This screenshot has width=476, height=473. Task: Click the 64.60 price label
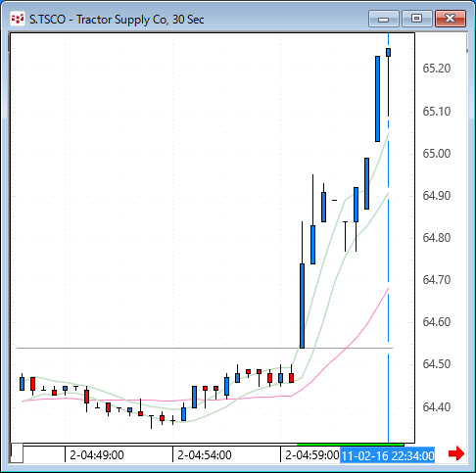tap(437, 322)
